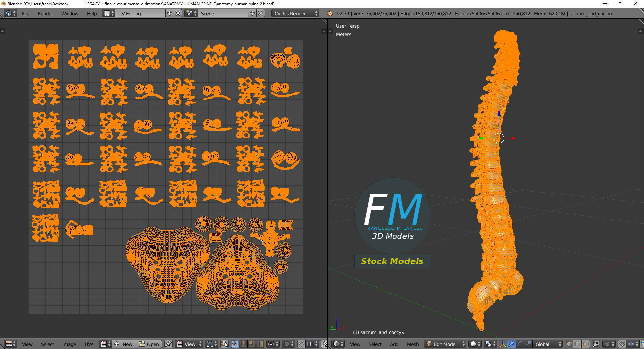Open the 3D View Select menu
This screenshot has height=349, width=644.
point(375,344)
